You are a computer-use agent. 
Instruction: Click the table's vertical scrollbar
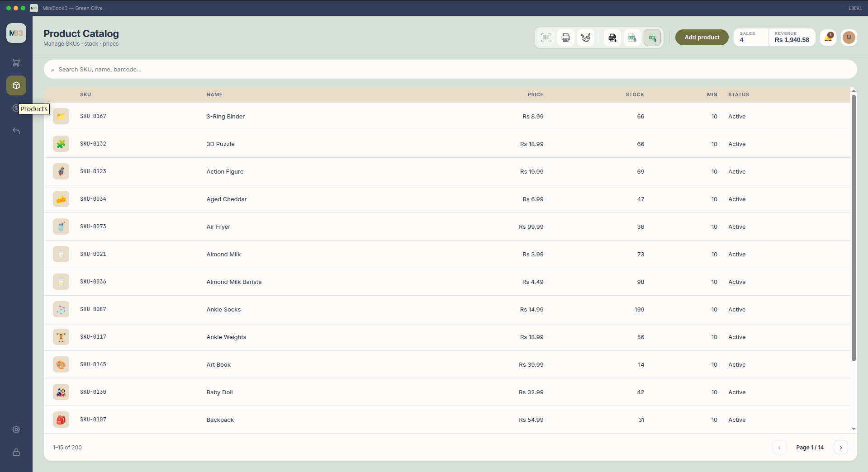coord(854,228)
